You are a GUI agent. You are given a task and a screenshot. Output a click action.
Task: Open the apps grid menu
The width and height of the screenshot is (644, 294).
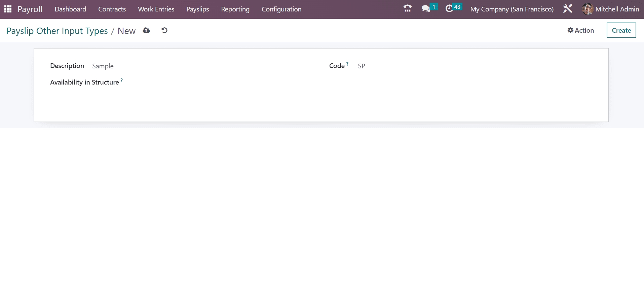click(8, 9)
